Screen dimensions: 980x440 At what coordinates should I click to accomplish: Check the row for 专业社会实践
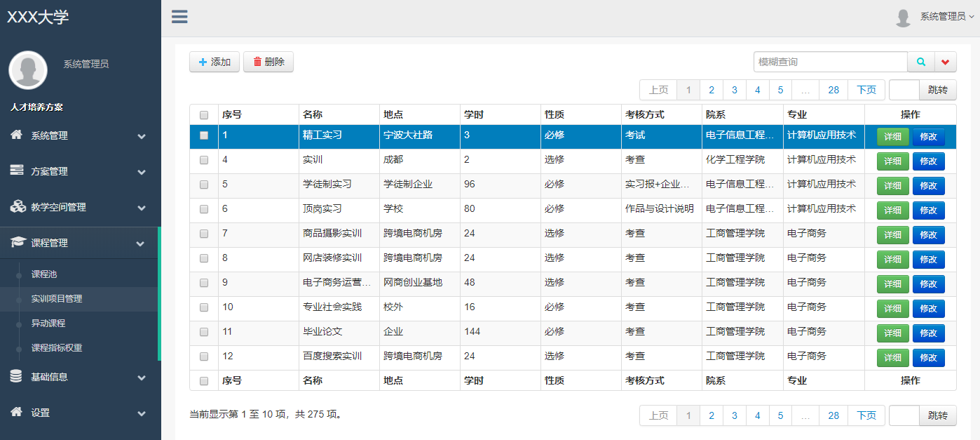click(x=204, y=307)
